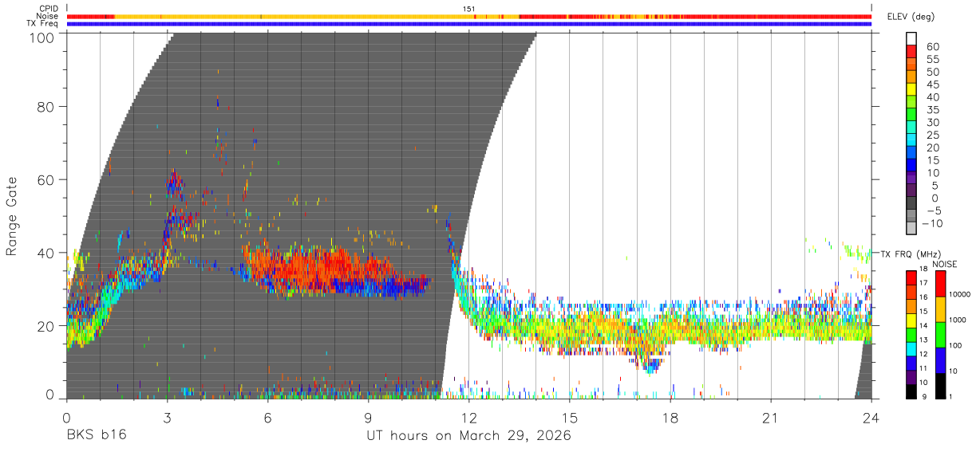Click the "60" tick label on Range Gate axis
Viewport: 980px width, 452px height.
point(45,180)
